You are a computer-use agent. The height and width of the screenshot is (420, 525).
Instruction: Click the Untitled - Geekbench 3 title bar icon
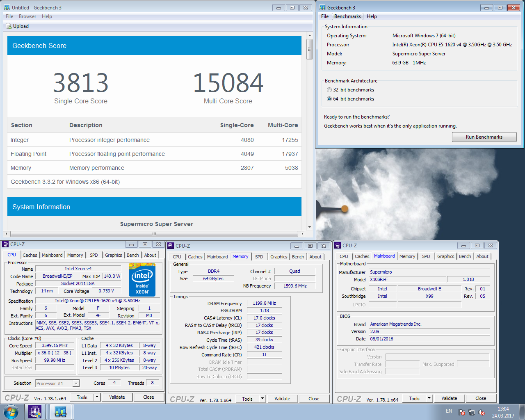tap(7, 7)
